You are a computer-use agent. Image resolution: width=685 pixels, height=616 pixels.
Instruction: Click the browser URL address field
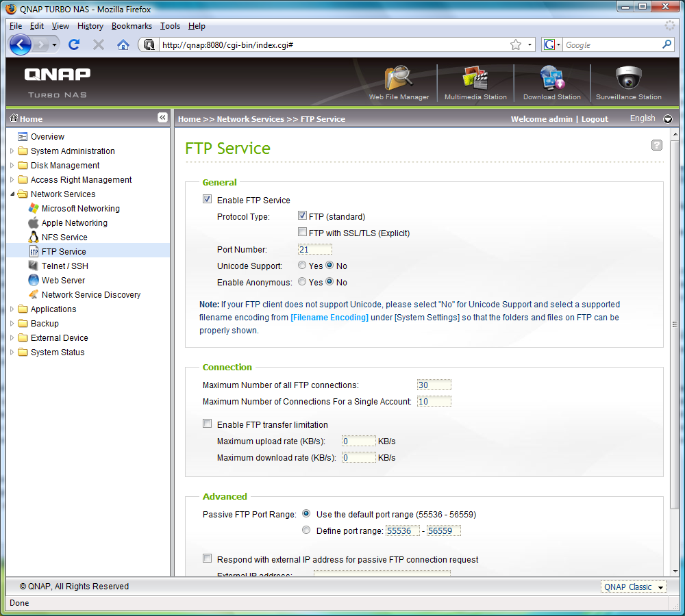[x=334, y=44]
